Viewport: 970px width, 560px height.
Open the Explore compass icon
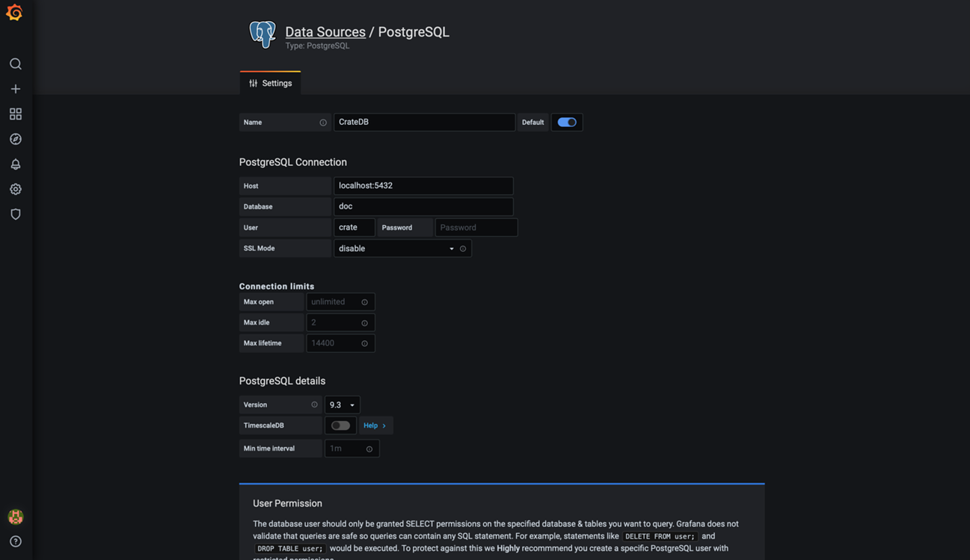point(16,139)
